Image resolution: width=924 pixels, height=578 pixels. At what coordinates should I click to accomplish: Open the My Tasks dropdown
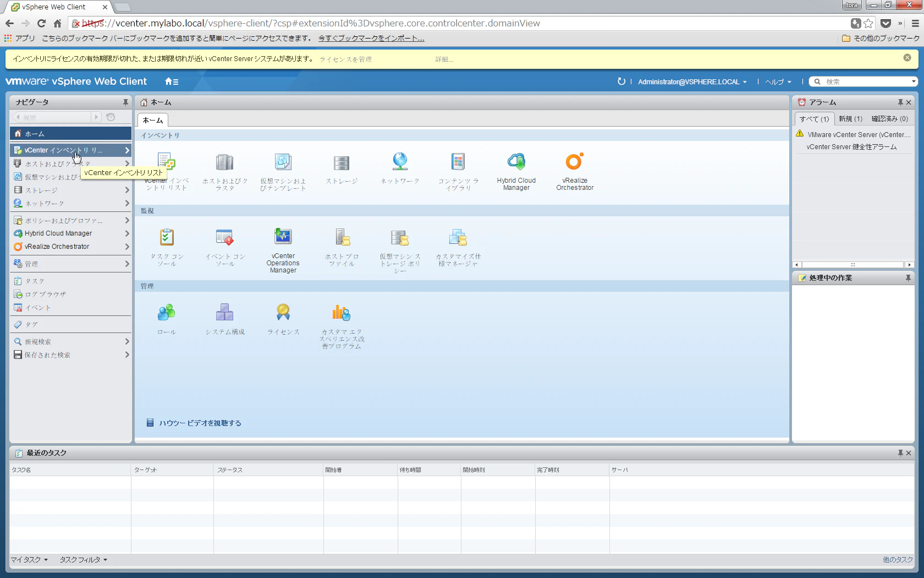pos(30,560)
